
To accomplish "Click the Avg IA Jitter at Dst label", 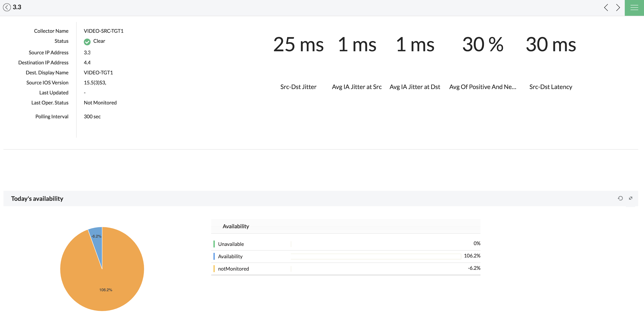I will coord(415,87).
